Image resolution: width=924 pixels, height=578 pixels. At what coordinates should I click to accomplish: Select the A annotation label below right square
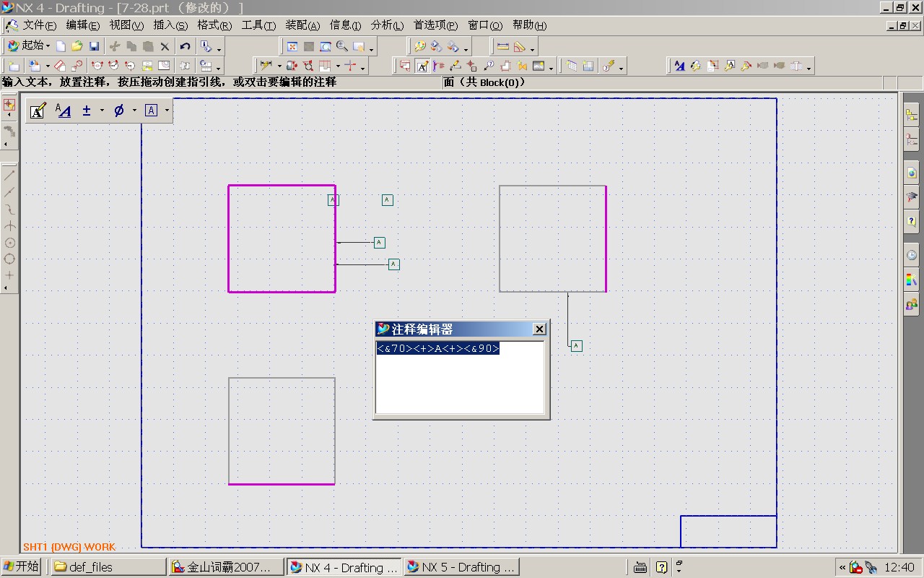[576, 346]
